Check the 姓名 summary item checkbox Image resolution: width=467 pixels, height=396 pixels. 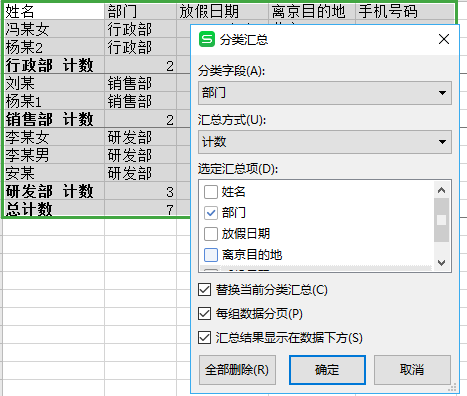point(211,192)
